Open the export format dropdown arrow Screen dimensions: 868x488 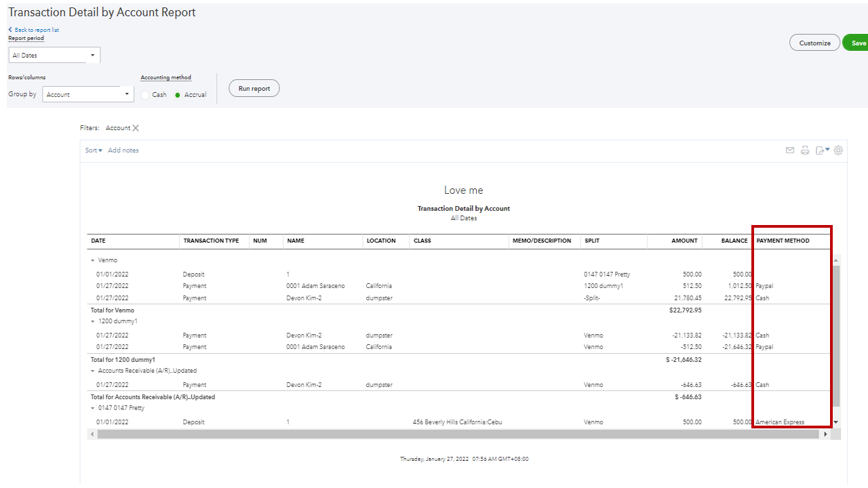click(827, 150)
